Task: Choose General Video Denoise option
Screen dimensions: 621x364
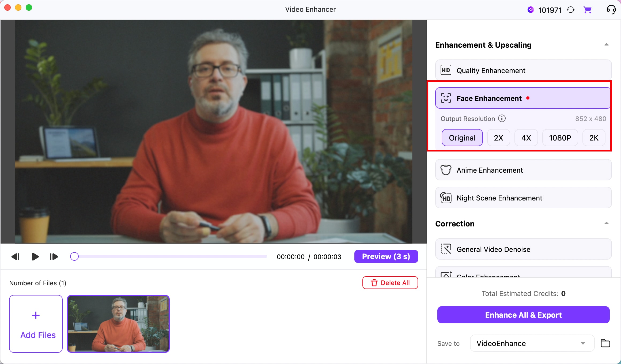Action: (x=524, y=249)
